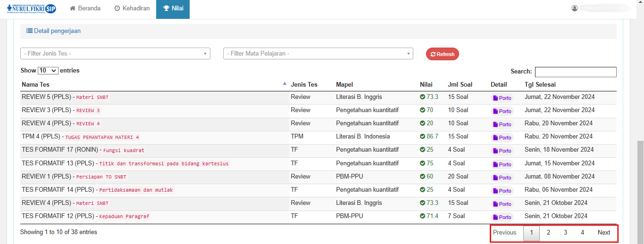Open the user profile avatar icon
644x244 pixels.
(574, 8)
